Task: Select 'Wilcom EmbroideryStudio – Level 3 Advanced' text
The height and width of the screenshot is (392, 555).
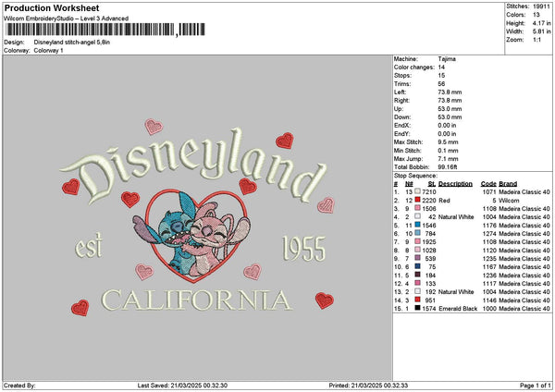Action: pyautogui.click(x=67, y=18)
